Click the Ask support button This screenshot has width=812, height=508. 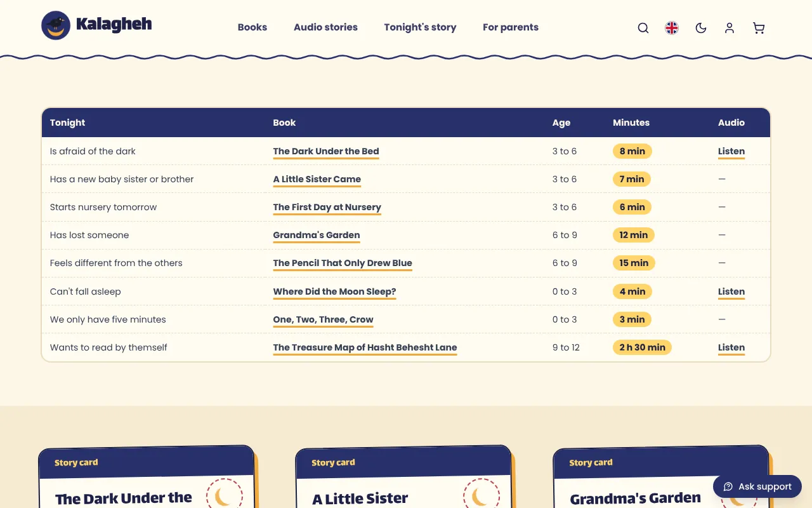tap(757, 486)
